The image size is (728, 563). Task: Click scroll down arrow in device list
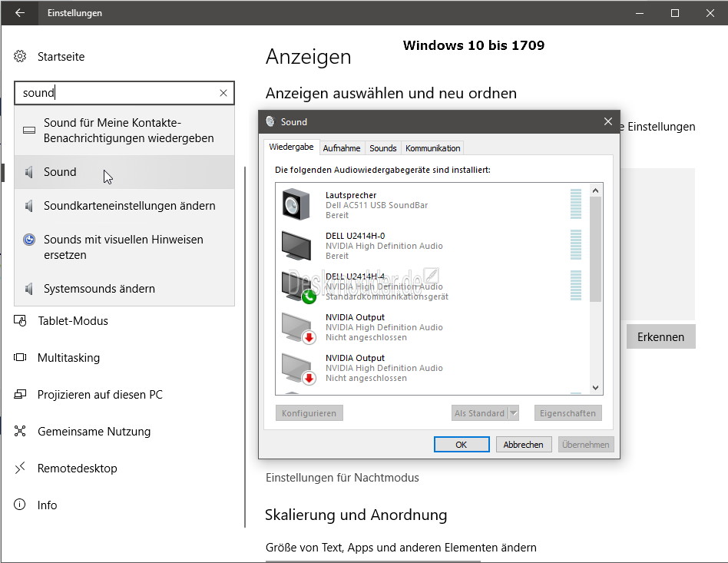tap(596, 388)
